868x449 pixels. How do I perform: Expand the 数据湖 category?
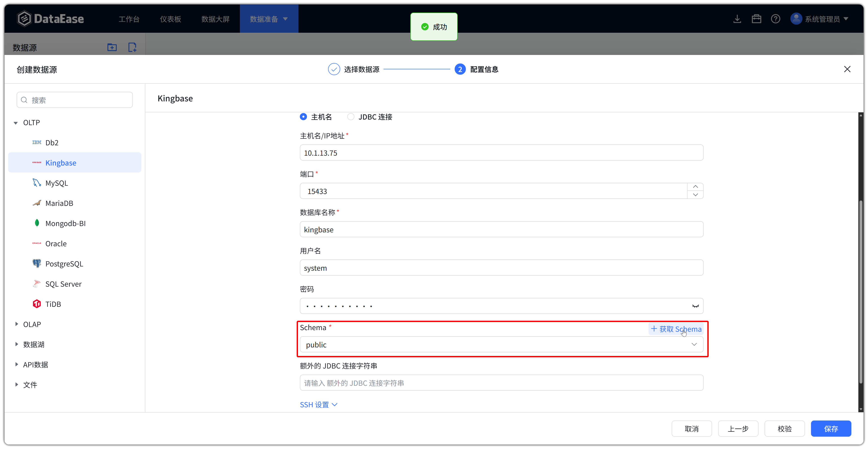(x=17, y=344)
